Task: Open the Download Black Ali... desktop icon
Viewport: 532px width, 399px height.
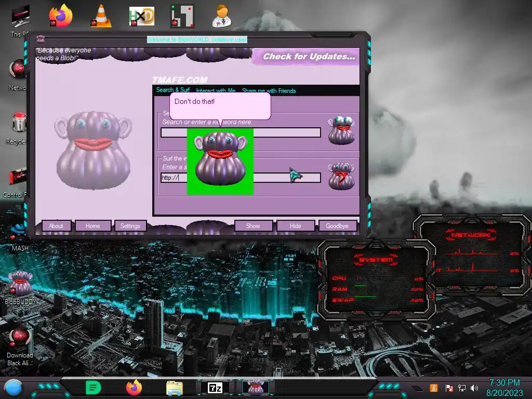Action: click(20, 347)
